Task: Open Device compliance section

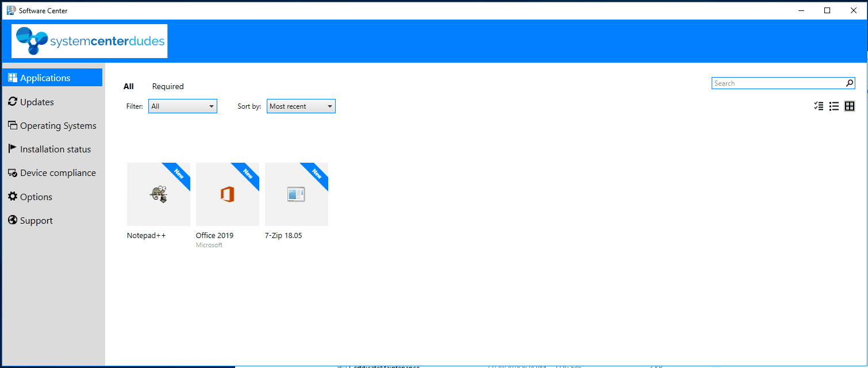Action: coord(52,172)
